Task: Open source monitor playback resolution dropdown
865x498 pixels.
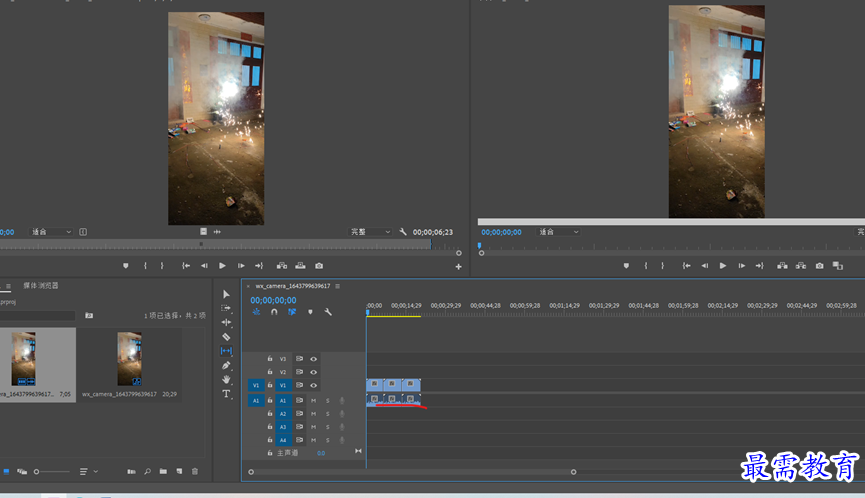Action: (x=370, y=232)
